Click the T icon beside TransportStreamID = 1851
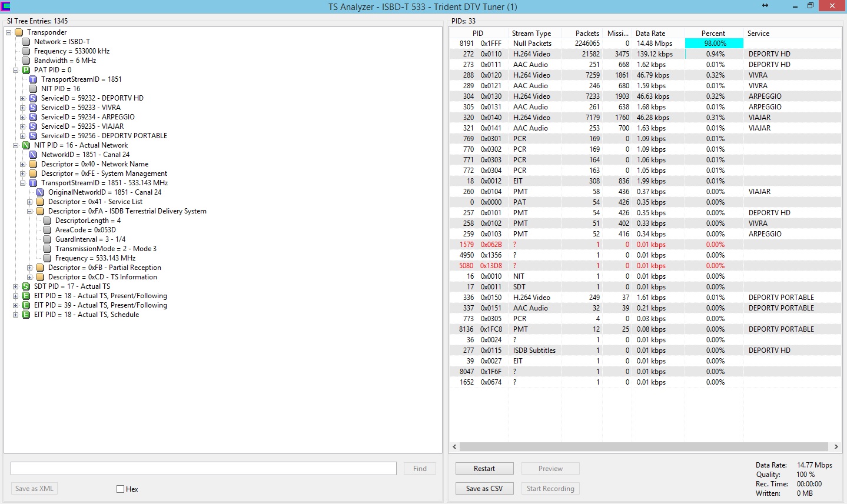This screenshot has height=504, width=847. (x=33, y=79)
